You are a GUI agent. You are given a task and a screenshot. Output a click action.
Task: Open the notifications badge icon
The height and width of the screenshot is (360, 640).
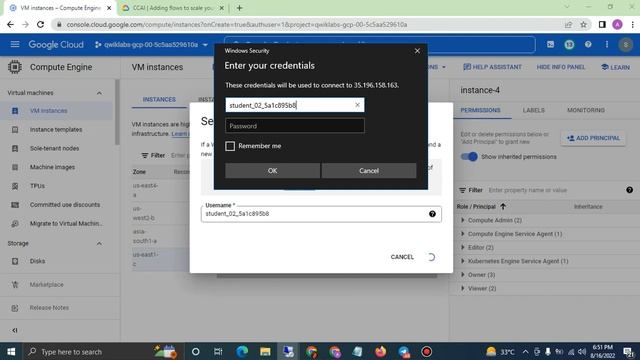pyautogui.click(x=569, y=44)
